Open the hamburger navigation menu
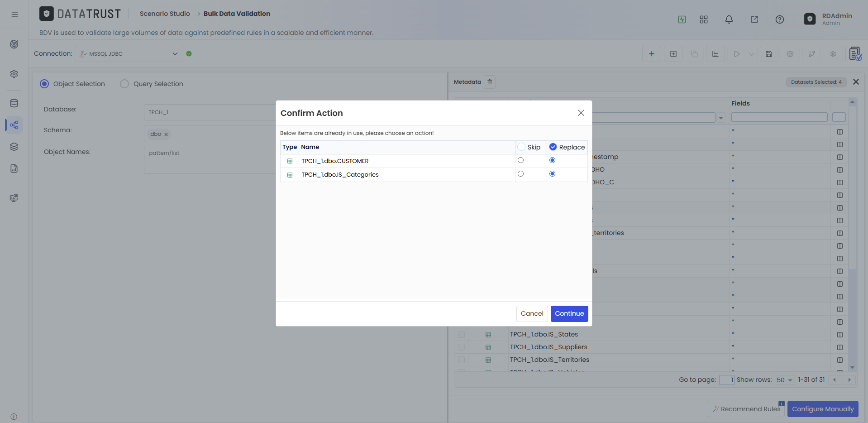868x423 pixels. coord(14,14)
